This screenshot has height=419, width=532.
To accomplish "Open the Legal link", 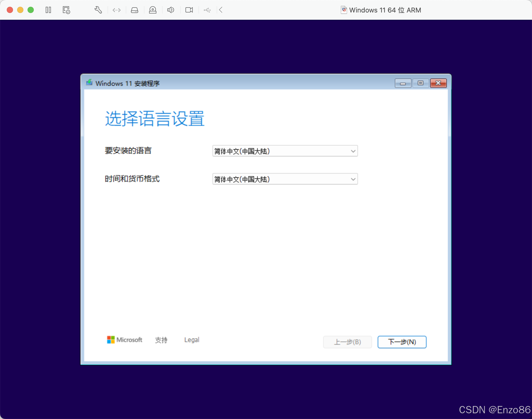I will [x=192, y=340].
